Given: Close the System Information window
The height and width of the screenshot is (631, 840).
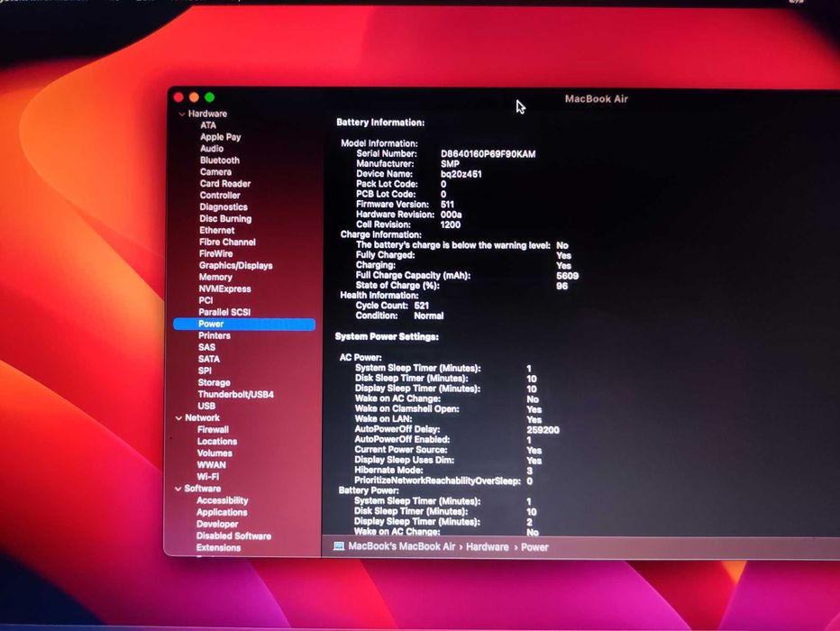Looking at the screenshot, I should [179, 97].
